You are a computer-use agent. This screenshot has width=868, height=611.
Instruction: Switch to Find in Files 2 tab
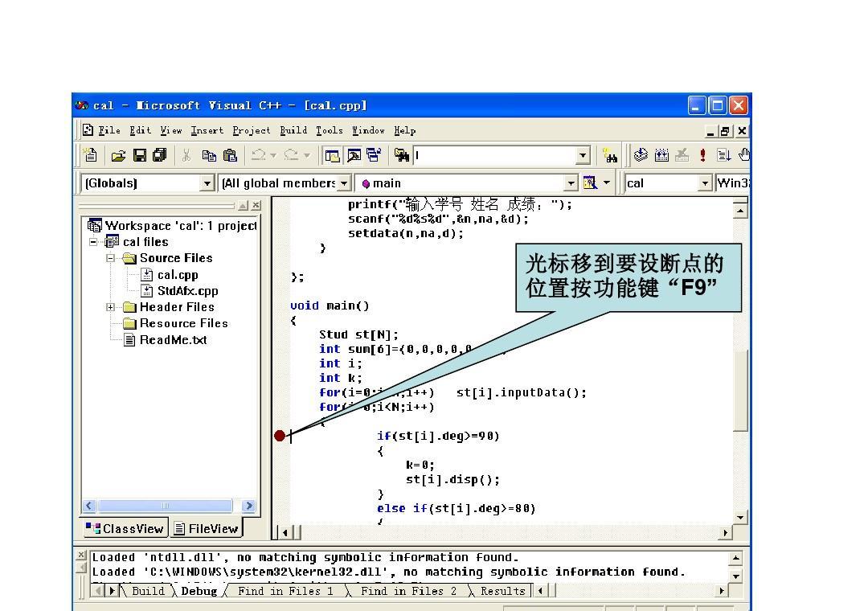point(408,591)
